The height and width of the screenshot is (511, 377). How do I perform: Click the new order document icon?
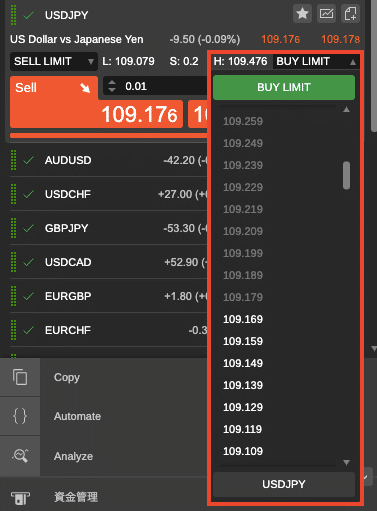coord(350,14)
